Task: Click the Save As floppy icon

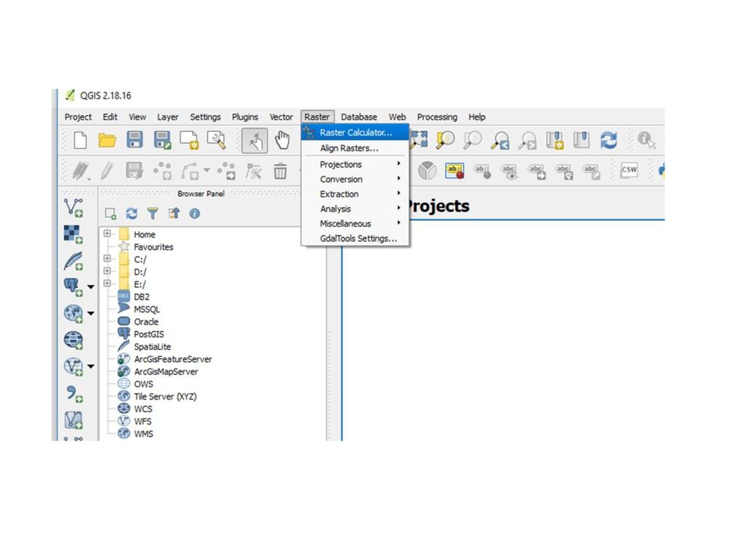Action: coord(162,141)
